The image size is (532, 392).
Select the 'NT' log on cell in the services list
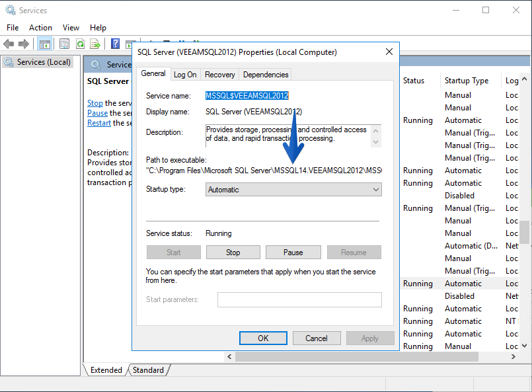(x=512, y=321)
